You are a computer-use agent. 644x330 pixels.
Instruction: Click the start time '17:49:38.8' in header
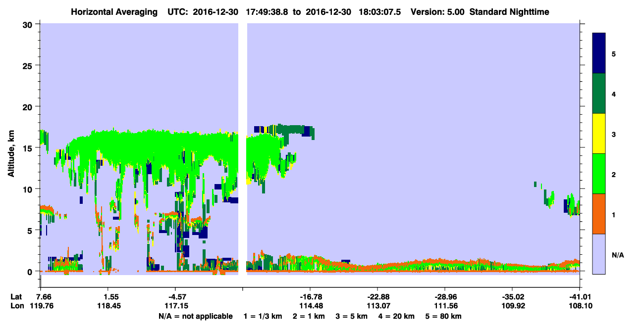[x=268, y=12]
